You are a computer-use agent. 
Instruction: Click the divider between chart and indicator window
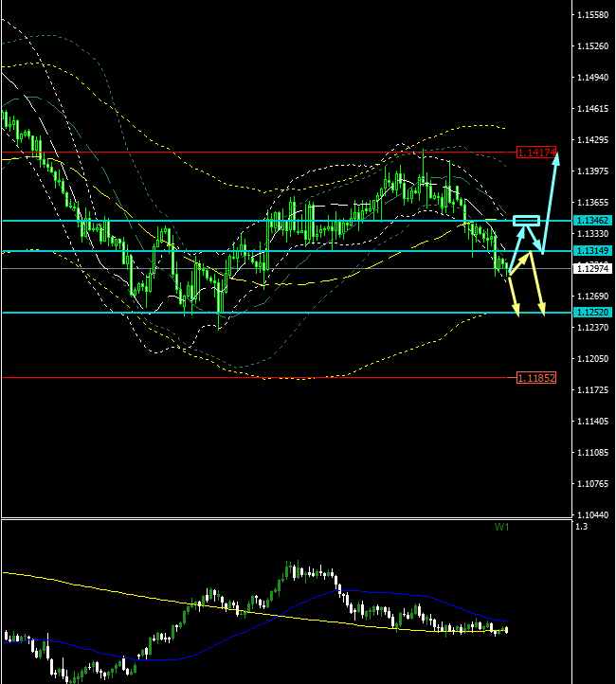(284, 518)
